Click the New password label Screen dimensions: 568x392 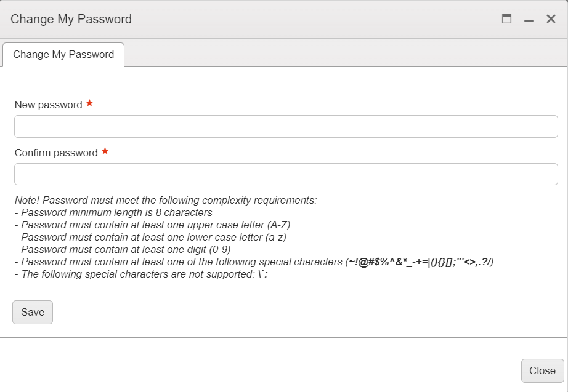coord(48,105)
